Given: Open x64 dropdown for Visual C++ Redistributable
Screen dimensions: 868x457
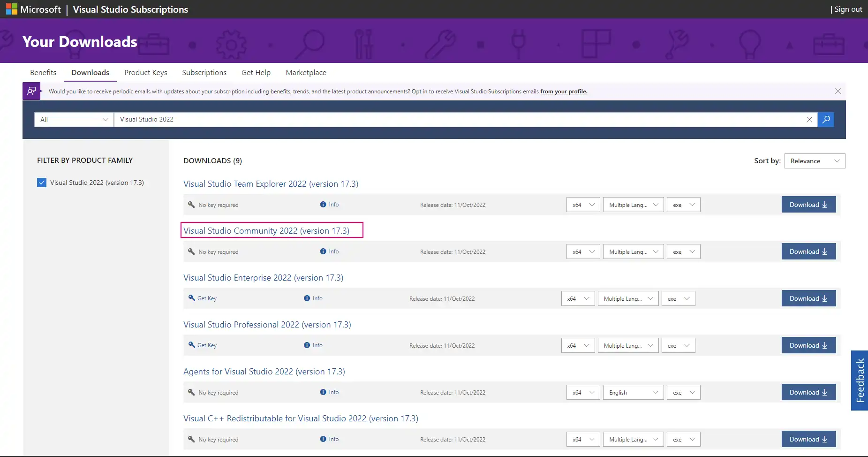Looking at the screenshot, I should (x=583, y=439).
